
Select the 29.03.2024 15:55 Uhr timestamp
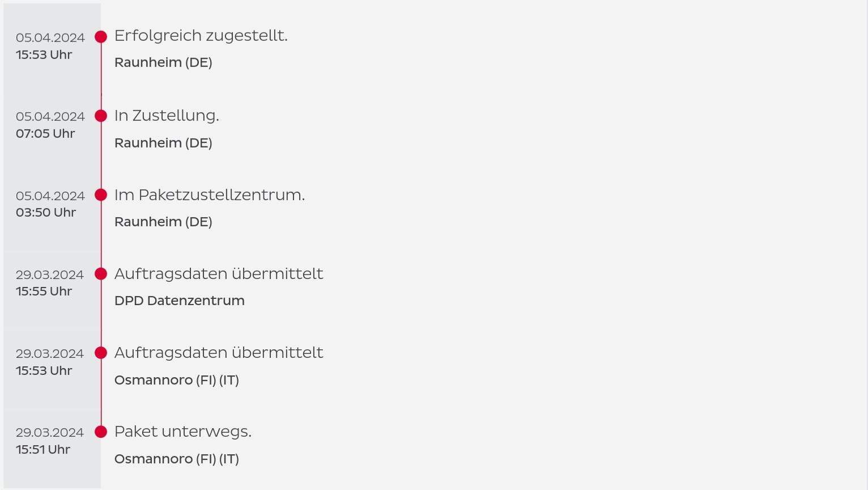click(x=50, y=283)
